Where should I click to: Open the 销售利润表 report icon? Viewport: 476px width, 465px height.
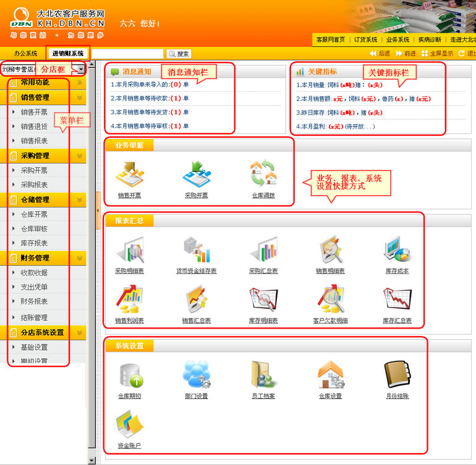[x=129, y=300]
